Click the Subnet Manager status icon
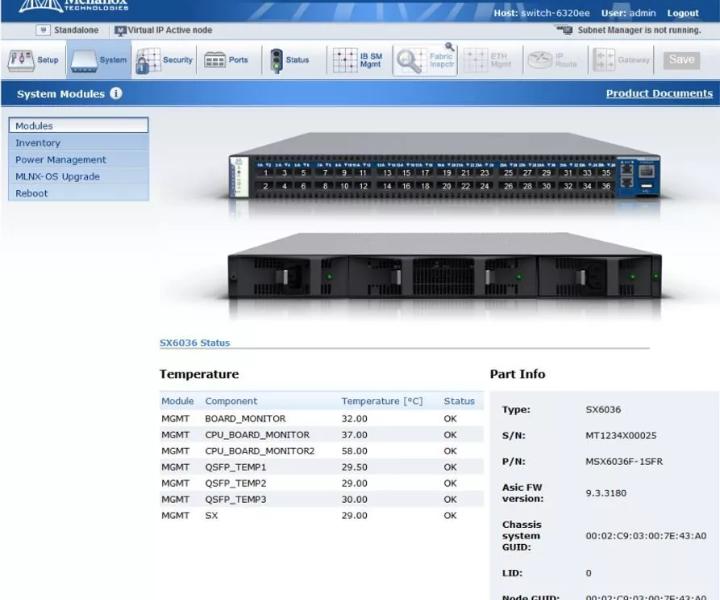This screenshot has width=720, height=600. 564,30
